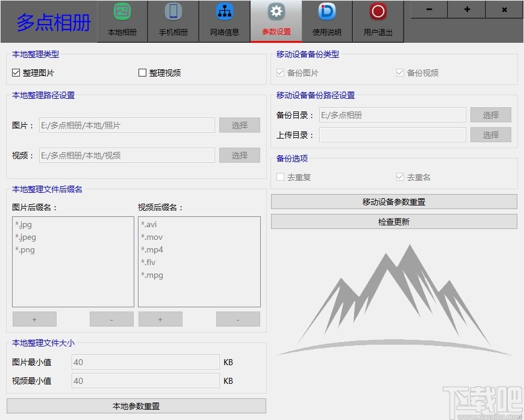
Task: Enable the 整理视频 checkbox
Action: [x=143, y=72]
